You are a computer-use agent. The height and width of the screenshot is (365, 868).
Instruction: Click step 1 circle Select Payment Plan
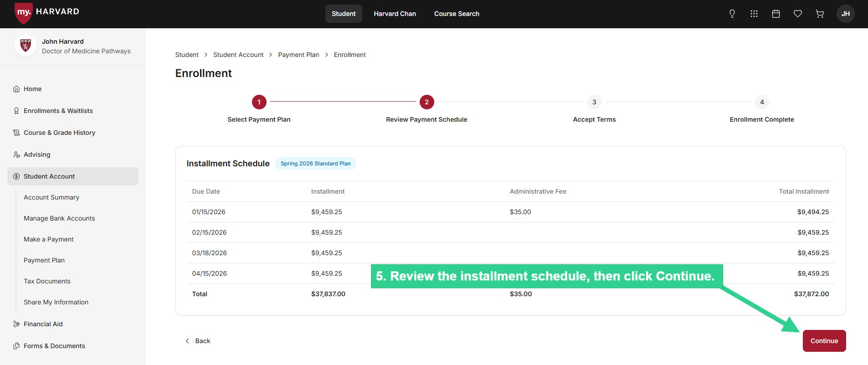pyautogui.click(x=259, y=102)
